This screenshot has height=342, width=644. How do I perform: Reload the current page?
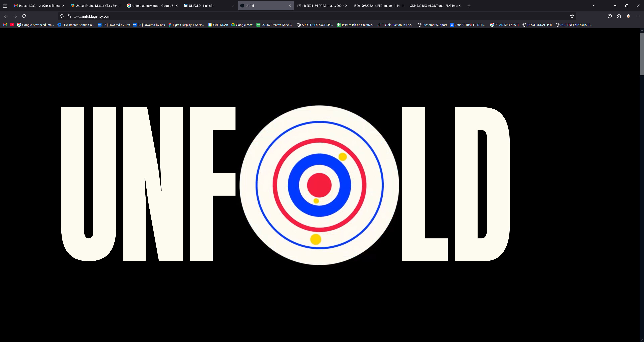(24, 16)
